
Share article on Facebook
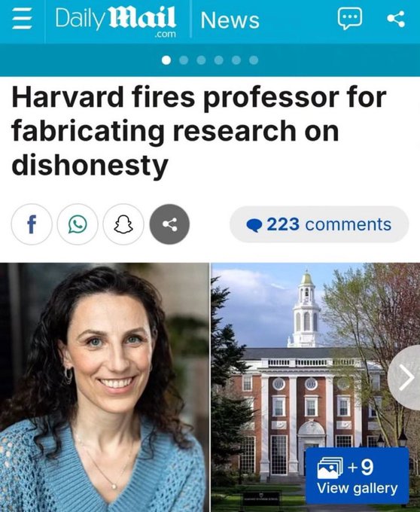click(32, 224)
